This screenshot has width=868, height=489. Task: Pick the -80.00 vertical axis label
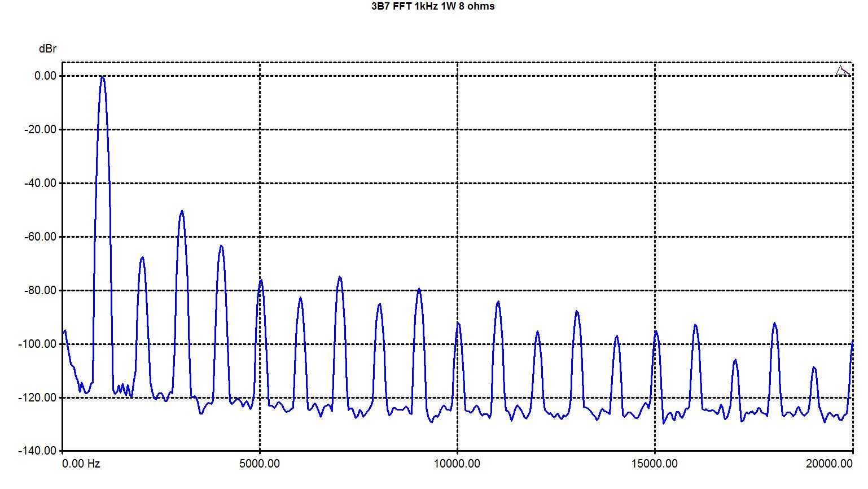(40, 290)
